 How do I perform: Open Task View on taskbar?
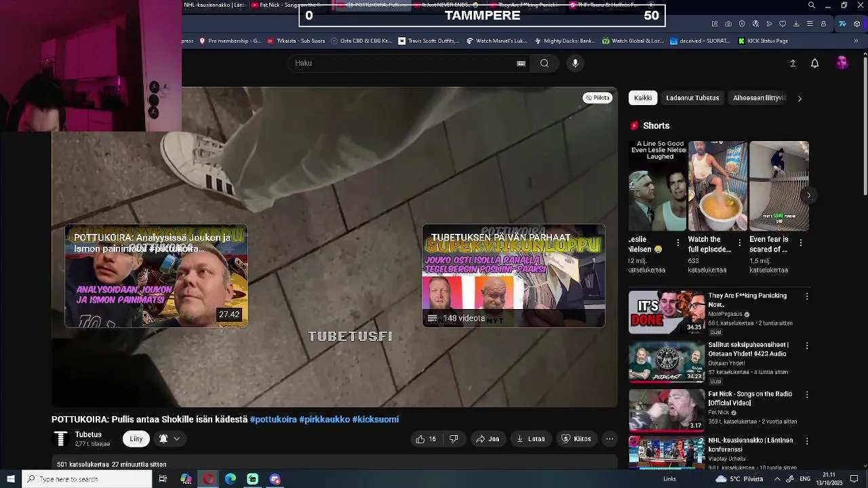163,479
